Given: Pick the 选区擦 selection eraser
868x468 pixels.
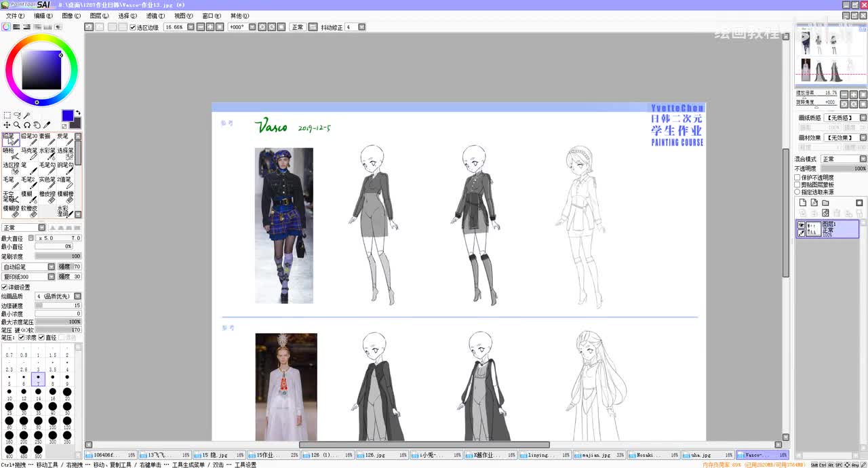Looking at the screenshot, I should click(10, 168).
